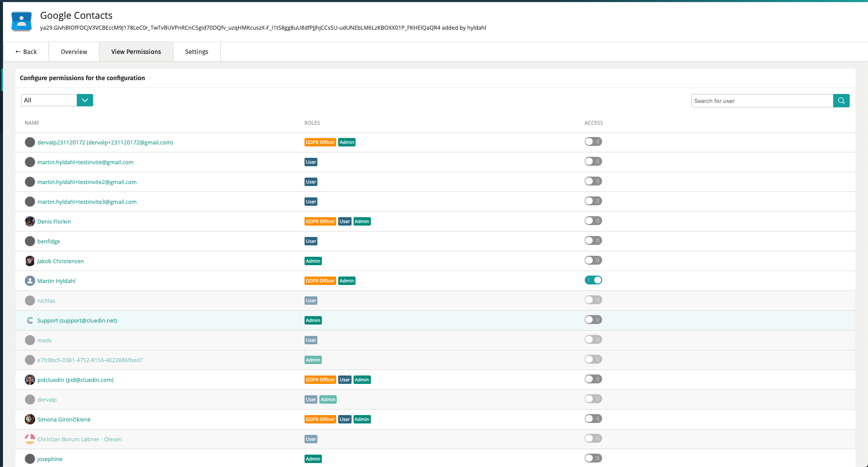Click Denis Florkin's avatar picture
Image resolution: width=868 pixels, height=467 pixels.
[x=30, y=222]
